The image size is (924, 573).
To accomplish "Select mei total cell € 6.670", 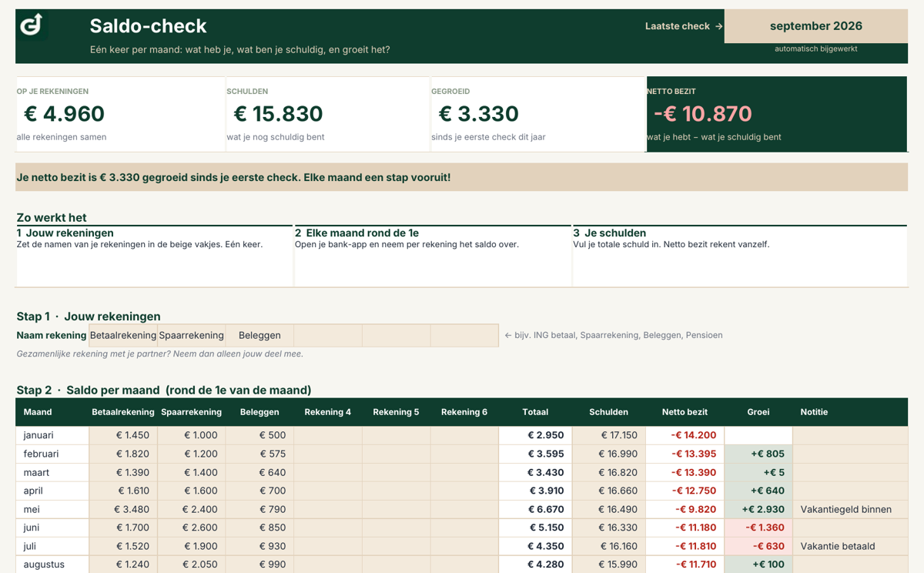I will (x=535, y=509).
